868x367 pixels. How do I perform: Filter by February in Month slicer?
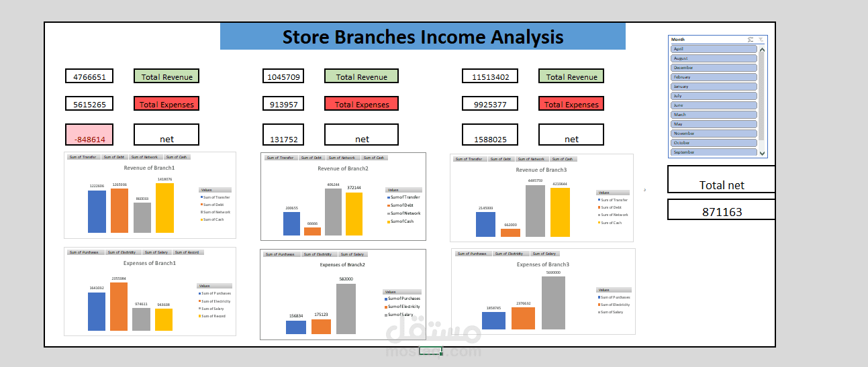coord(714,77)
